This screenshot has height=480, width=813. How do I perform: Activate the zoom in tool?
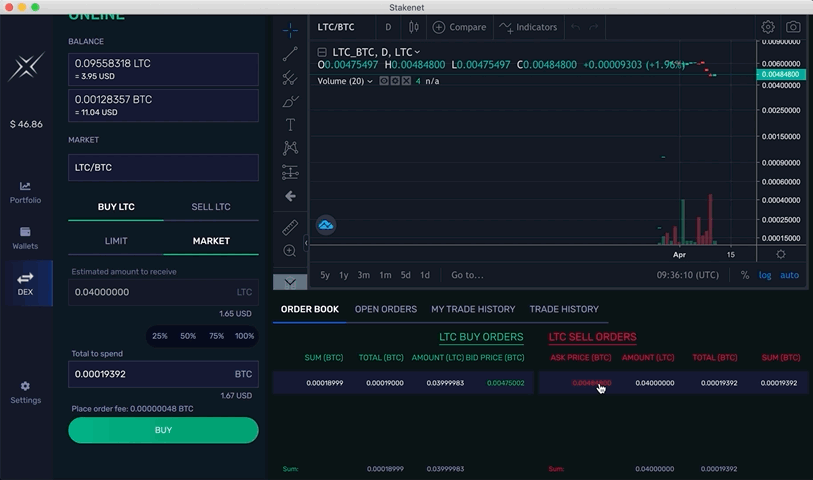coord(290,251)
